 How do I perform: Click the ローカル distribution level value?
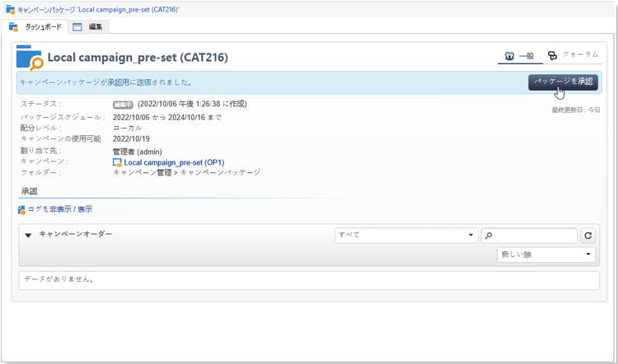point(127,128)
